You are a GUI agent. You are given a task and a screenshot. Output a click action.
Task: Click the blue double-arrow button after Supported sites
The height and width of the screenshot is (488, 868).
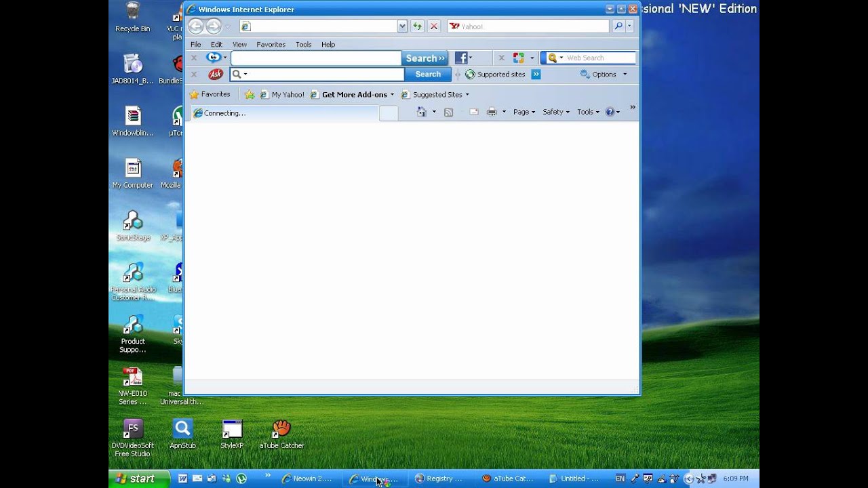[536, 75]
